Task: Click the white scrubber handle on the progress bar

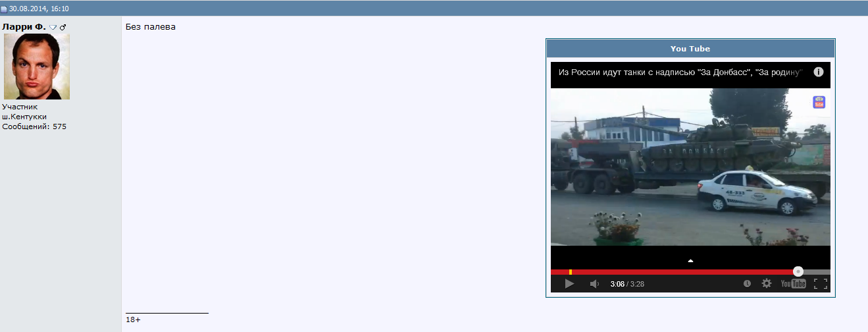Action: pyautogui.click(x=798, y=271)
